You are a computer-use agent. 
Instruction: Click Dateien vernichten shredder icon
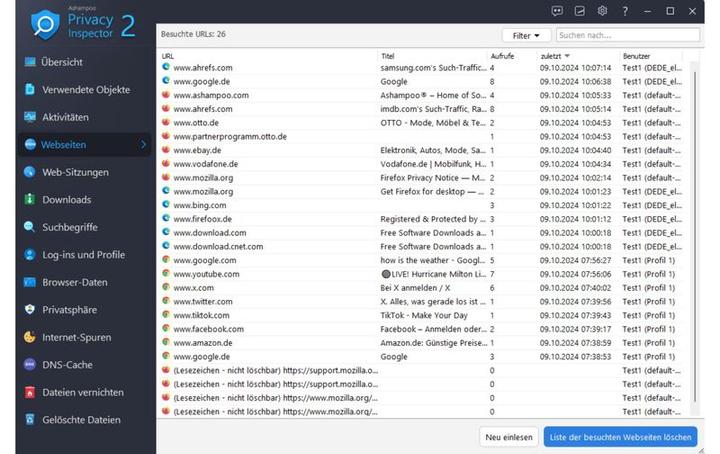30,392
